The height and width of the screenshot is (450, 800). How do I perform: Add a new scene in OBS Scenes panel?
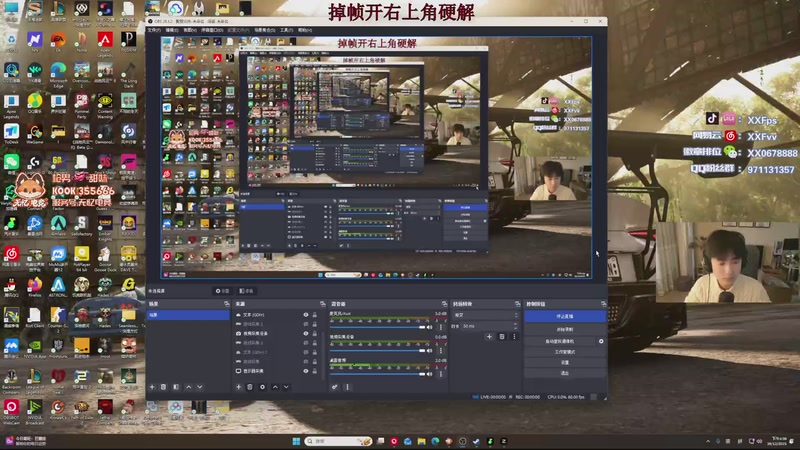[x=152, y=387]
